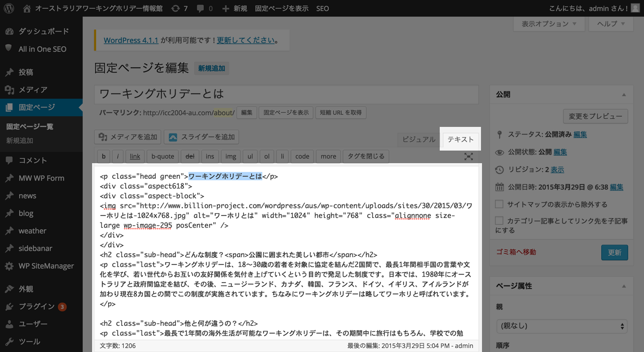Click the 新規追加 button beside the heading

click(x=211, y=68)
